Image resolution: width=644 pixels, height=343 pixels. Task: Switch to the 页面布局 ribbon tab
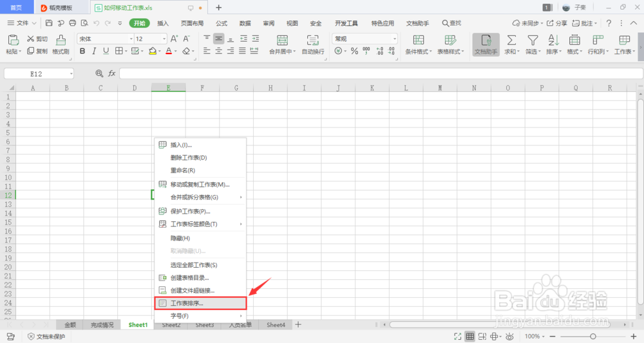192,23
